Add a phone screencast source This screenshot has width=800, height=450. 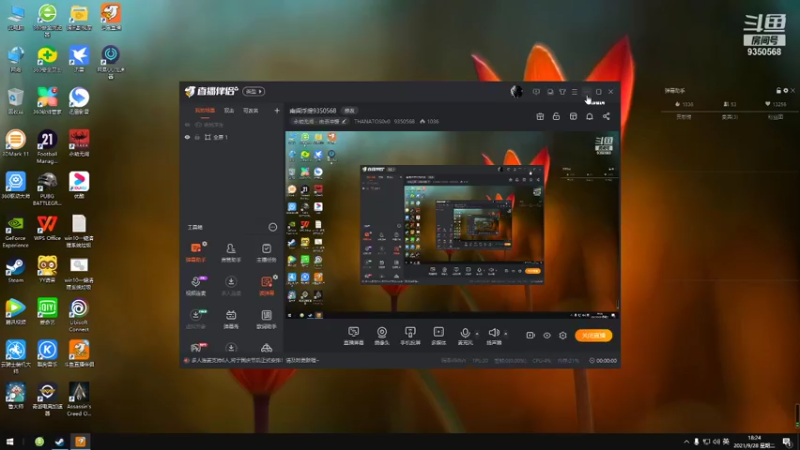410,336
